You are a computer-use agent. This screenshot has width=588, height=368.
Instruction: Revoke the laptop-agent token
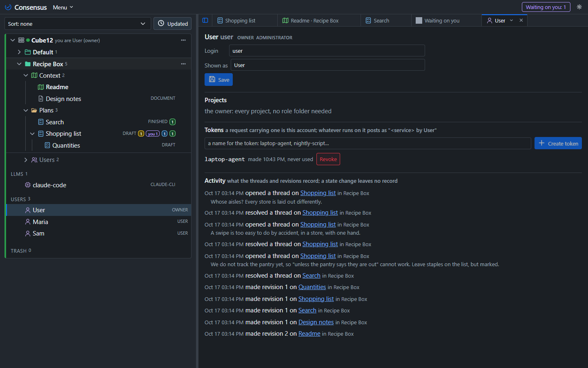pos(328,159)
